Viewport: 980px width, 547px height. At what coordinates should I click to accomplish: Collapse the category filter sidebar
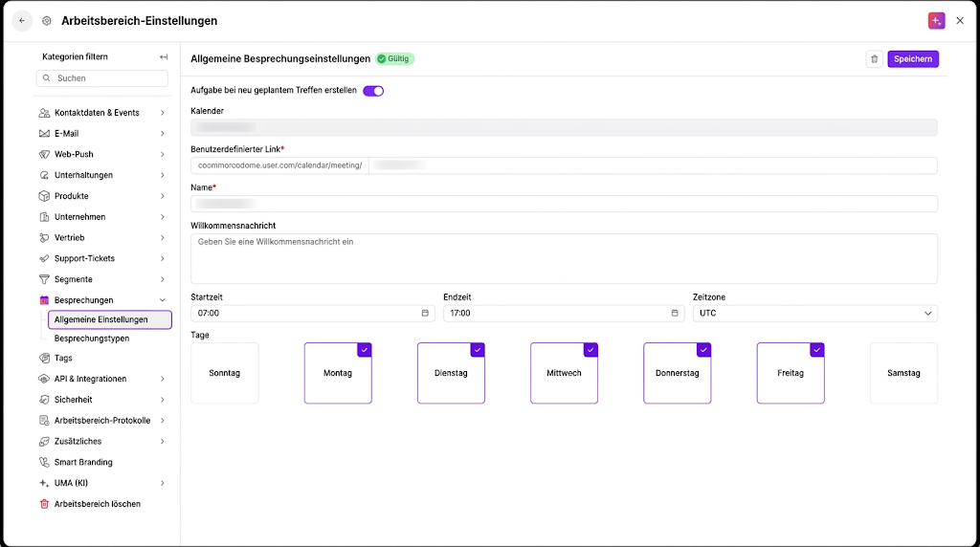tap(164, 56)
